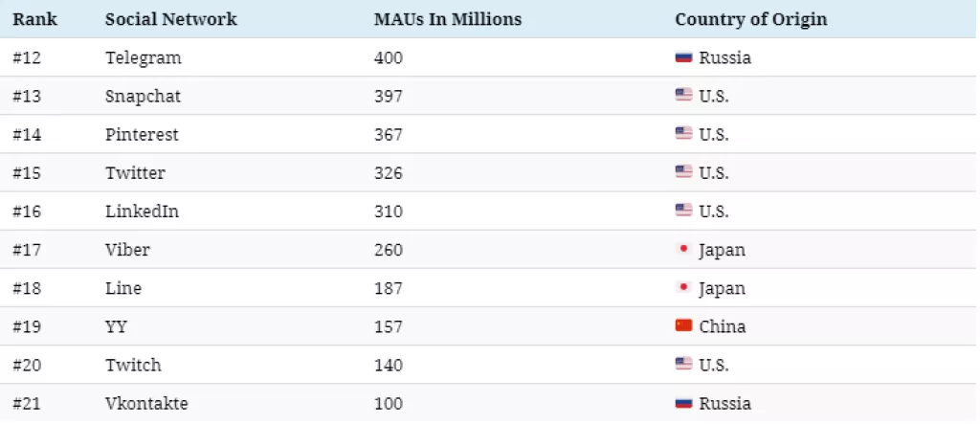980x424 pixels.
Task: Click rank #19 cell
Action: tap(29, 326)
